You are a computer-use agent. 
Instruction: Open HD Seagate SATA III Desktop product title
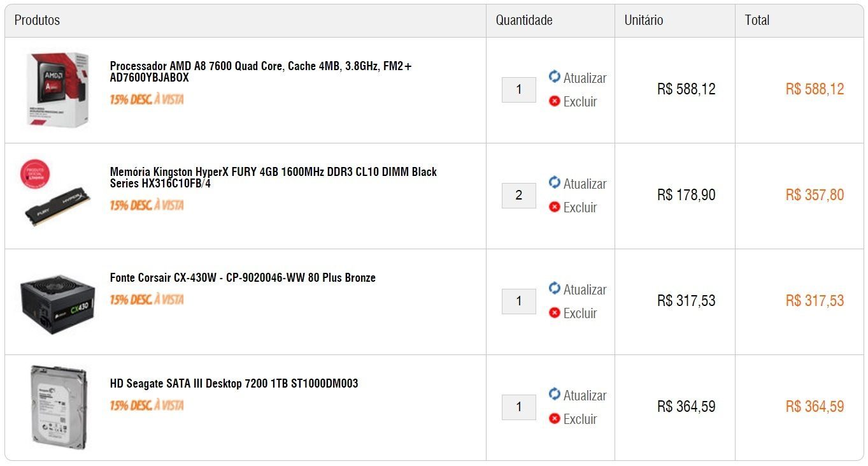[234, 383]
